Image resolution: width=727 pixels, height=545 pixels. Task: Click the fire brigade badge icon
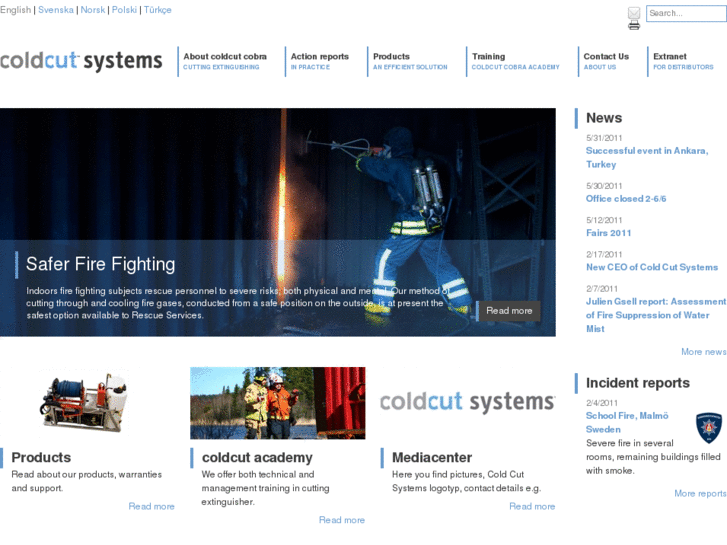[x=709, y=428]
